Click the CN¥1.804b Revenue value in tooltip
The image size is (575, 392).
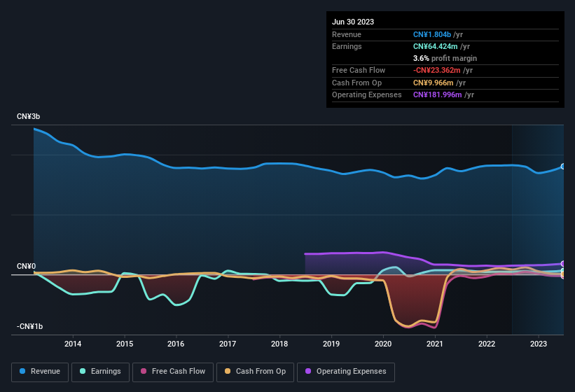432,34
